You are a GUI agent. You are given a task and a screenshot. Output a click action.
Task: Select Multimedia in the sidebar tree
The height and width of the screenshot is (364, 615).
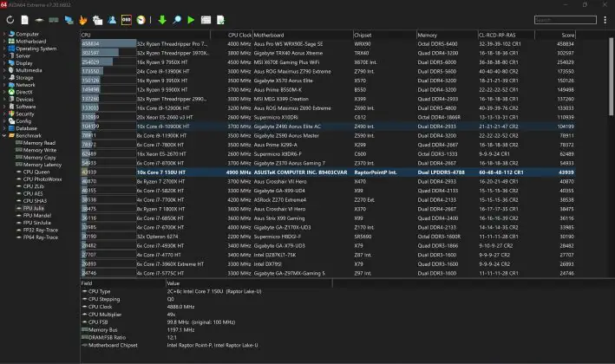coord(29,70)
